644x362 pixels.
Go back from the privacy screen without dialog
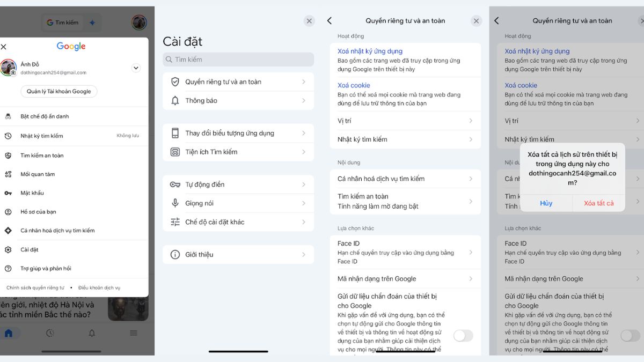click(x=330, y=20)
